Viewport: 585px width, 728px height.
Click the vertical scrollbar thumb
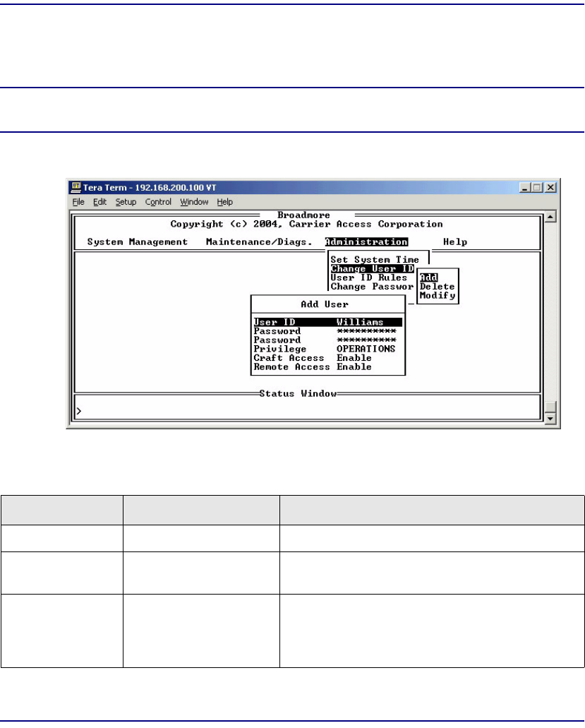(x=550, y=407)
